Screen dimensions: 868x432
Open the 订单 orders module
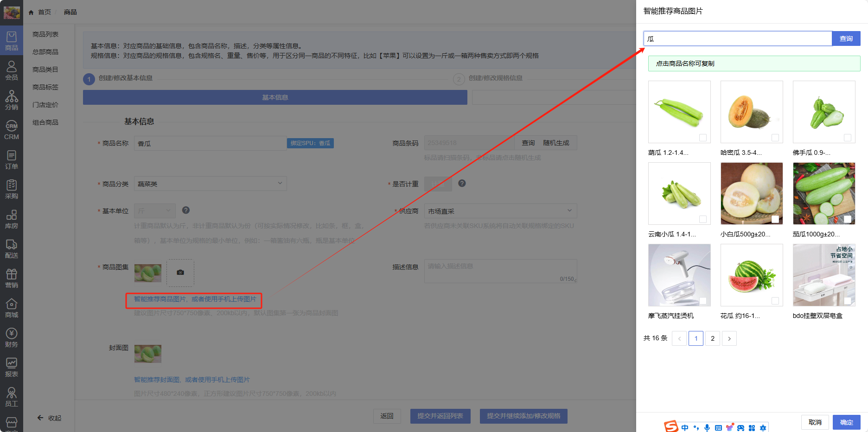tap(12, 159)
